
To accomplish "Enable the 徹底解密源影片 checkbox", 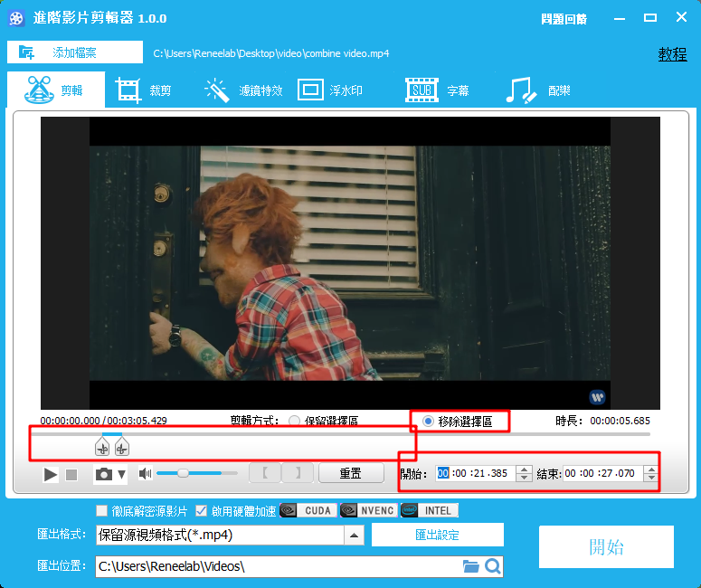I will [102, 510].
